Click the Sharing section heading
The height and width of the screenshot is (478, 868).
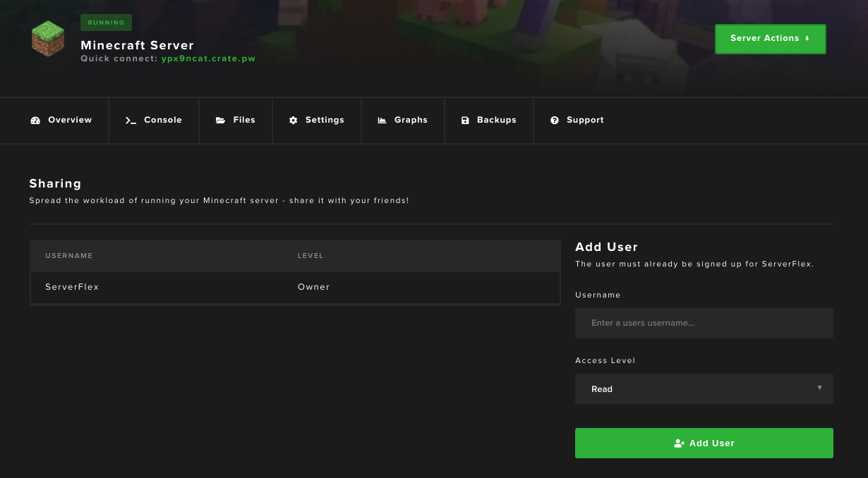tap(56, 183)
